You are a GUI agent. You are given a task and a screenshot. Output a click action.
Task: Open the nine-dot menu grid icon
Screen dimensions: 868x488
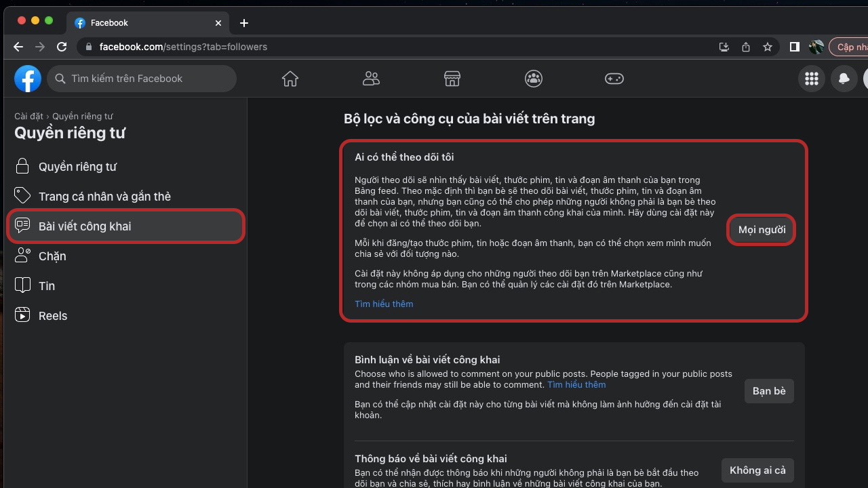[812, 79]
